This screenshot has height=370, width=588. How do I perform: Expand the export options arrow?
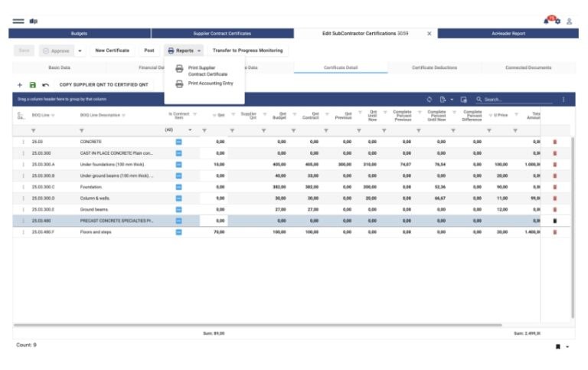tap(452, 100)
